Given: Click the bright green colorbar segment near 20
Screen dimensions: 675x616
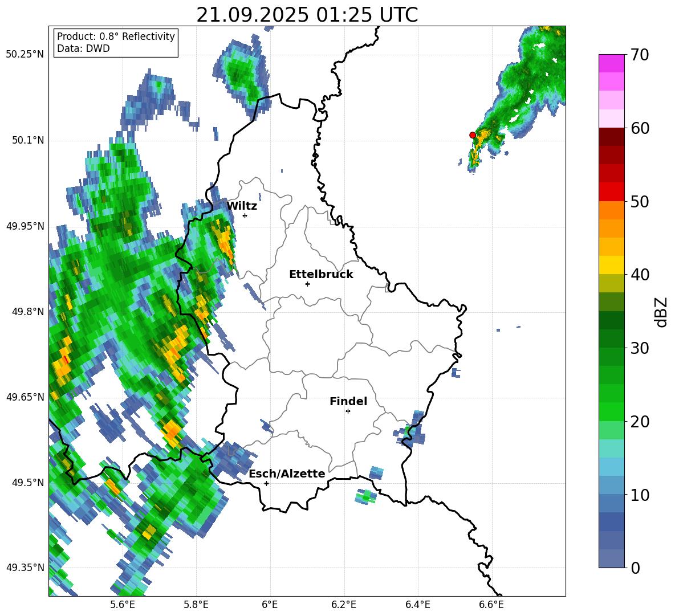Looking at the screenshot, I should coord(611,411).
